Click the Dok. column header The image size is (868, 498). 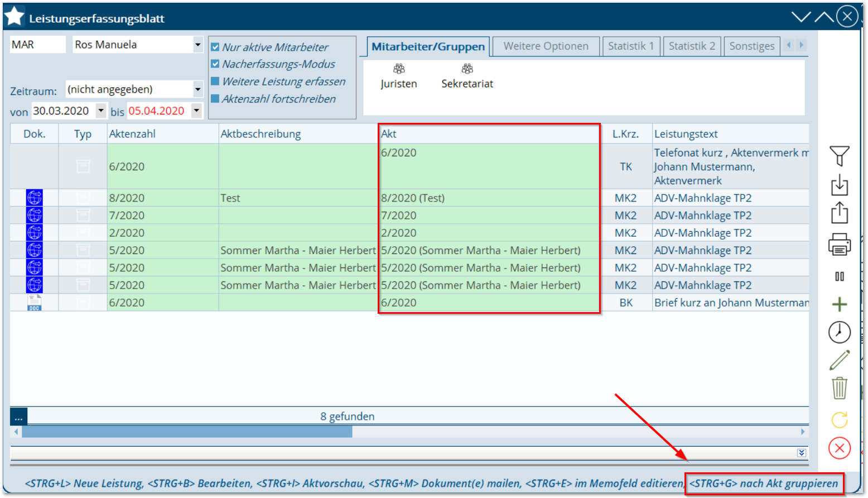[x=35, y=134]
